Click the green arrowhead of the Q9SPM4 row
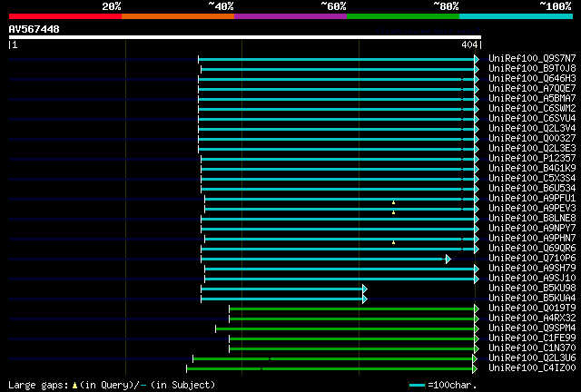The image size is (581, 392). 477,329
